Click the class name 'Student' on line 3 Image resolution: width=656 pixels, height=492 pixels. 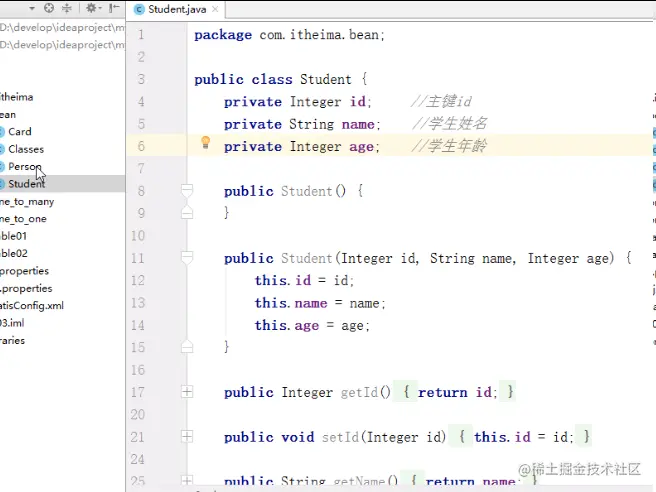(x=325, y=79)
